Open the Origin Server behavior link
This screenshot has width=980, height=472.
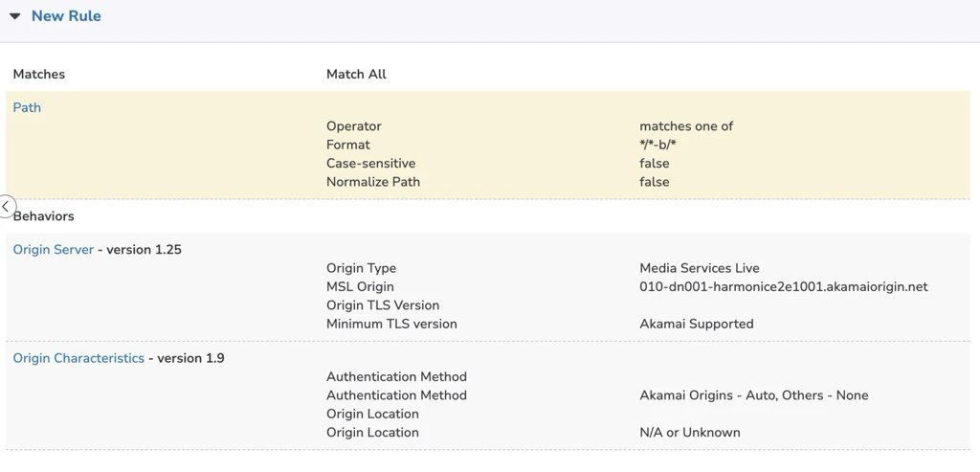54,249
